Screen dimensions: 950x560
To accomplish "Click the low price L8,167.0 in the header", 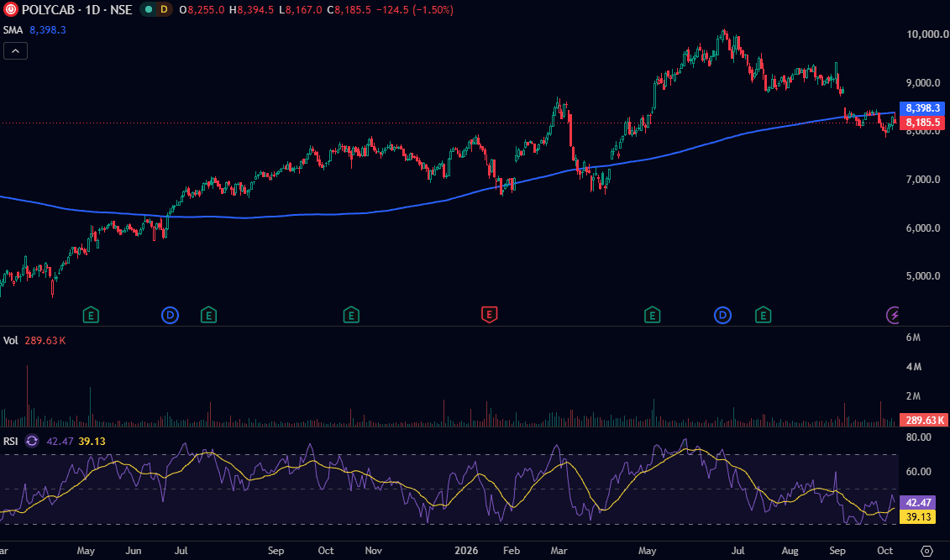I will 301,10.
